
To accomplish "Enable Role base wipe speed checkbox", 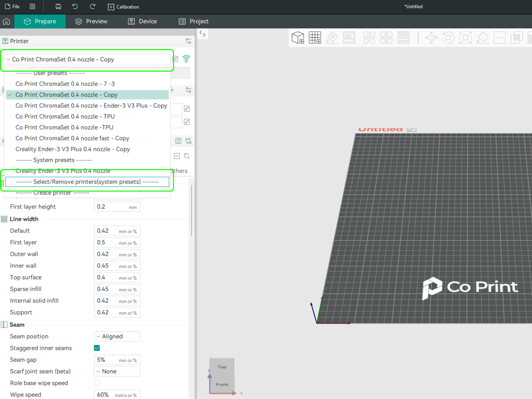I will 97,383.
